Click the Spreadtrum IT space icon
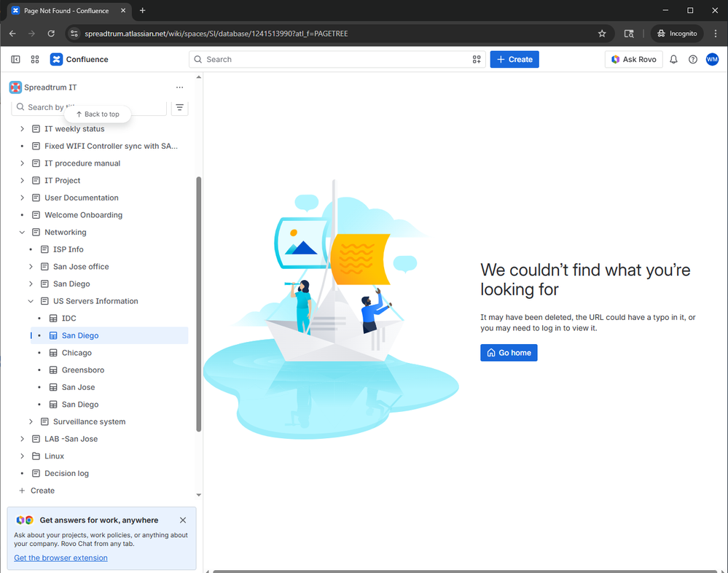This screenshot has height=573, width=728. pyautogui.click(x=15, y=87)
